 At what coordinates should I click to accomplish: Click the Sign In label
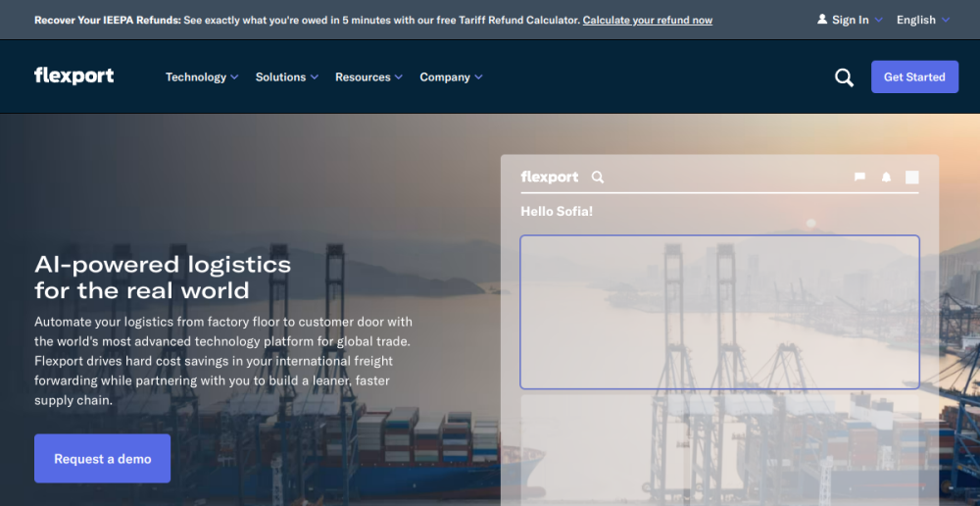click(x=850, y=20)
